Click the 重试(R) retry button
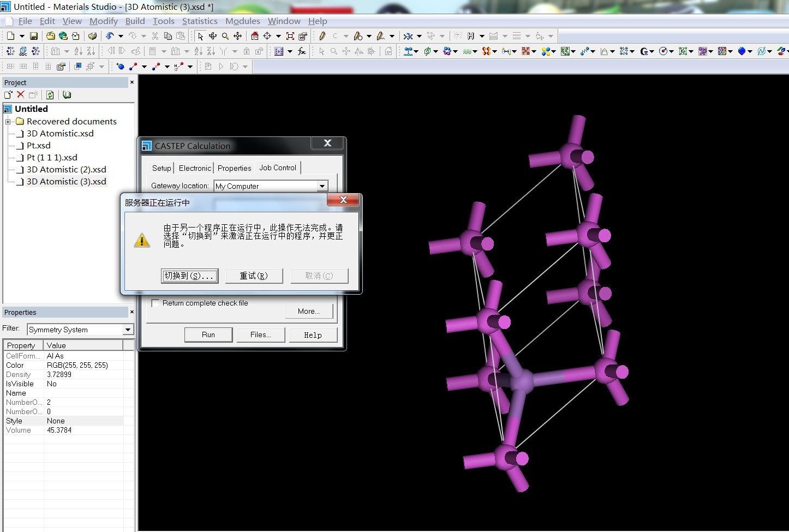Image resolution: width=789 pixels, height=532 pixels. pyautogui.click(x=254, y=276)
